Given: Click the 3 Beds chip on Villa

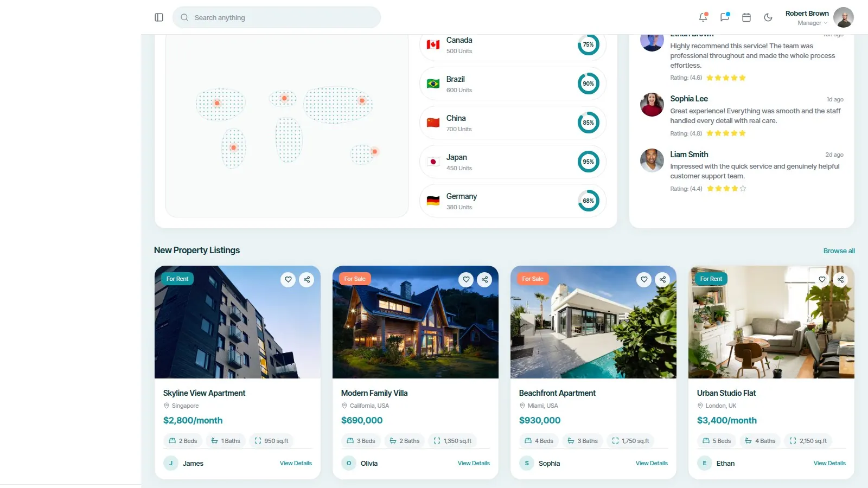Looking at the screenshot, I should click(x=361, y=441).
